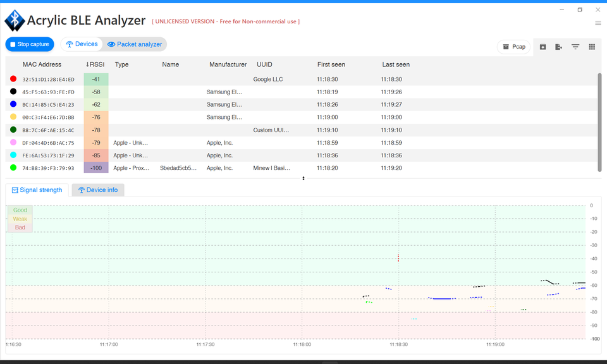
Task: Open the Packet analyzer view
Action: tap(135, 44)
